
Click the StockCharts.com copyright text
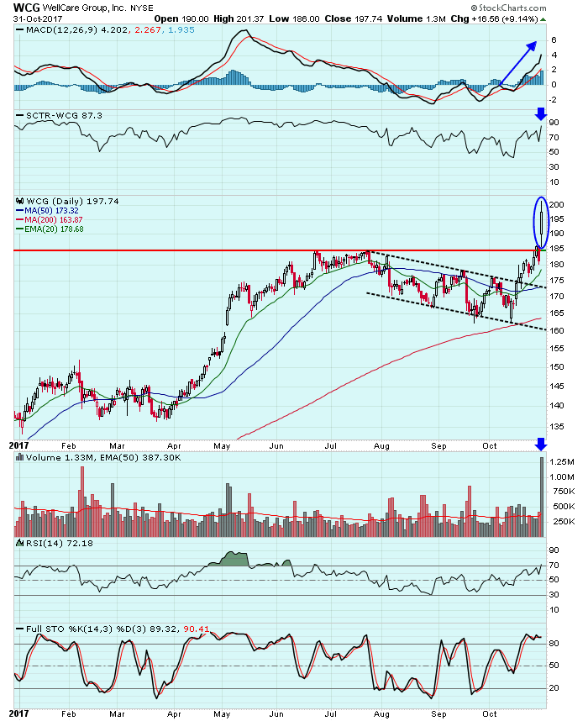coord(508,8)
